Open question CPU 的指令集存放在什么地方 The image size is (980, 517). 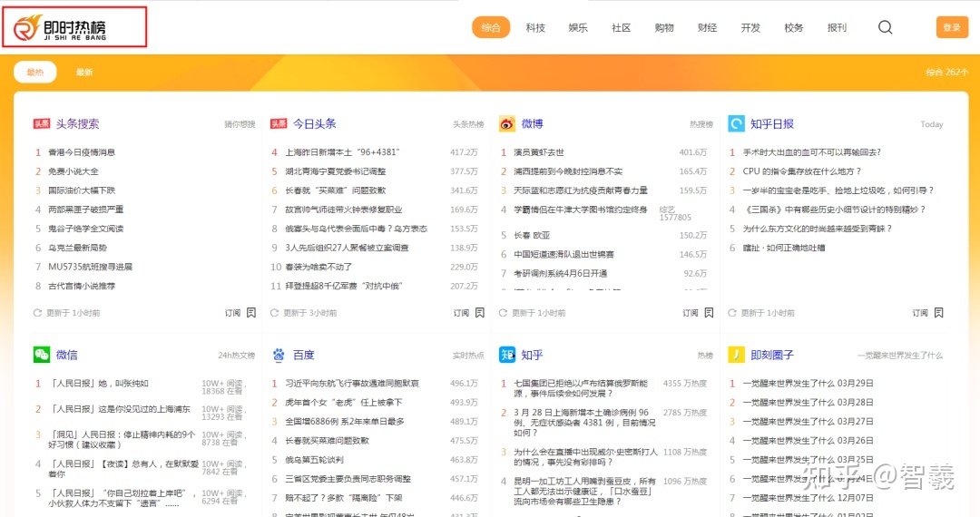pyautogui.click(x=802, y=171)
